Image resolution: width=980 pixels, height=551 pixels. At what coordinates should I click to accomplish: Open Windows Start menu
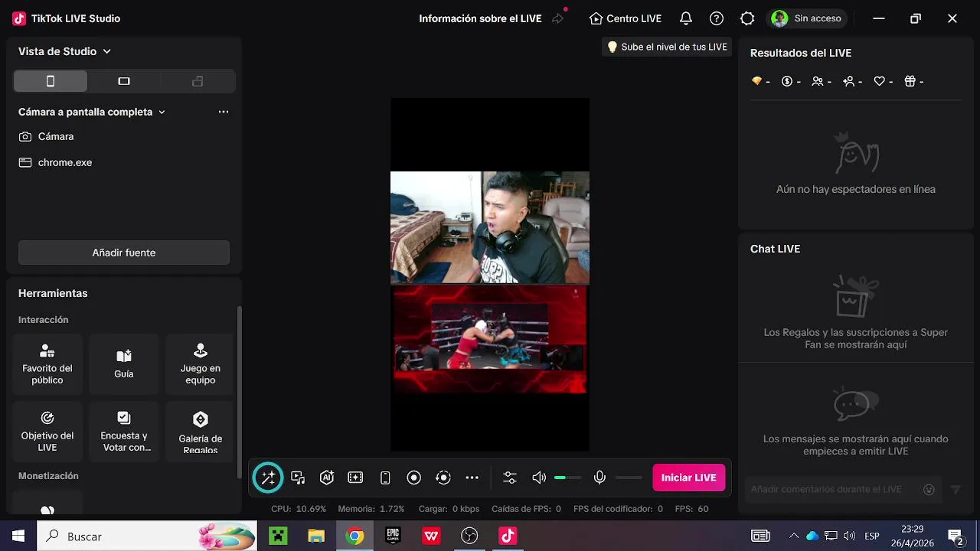(18, 536)
